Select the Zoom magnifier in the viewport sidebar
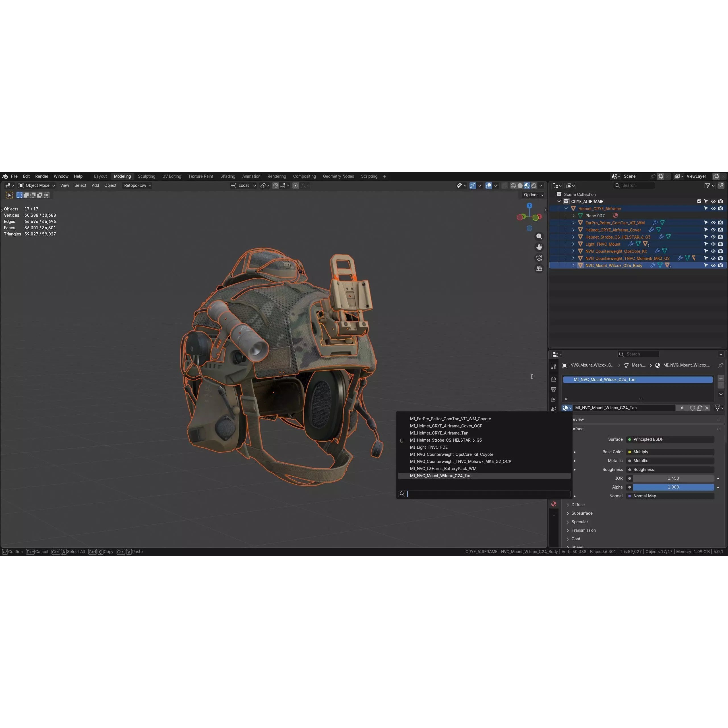The height and width of the screenshot is (728, 728). pyautogui.click(x=539, y=236)
